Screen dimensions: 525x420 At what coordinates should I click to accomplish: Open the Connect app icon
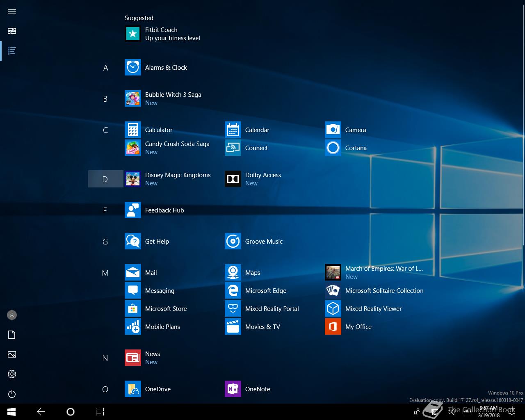click(233, 148)
